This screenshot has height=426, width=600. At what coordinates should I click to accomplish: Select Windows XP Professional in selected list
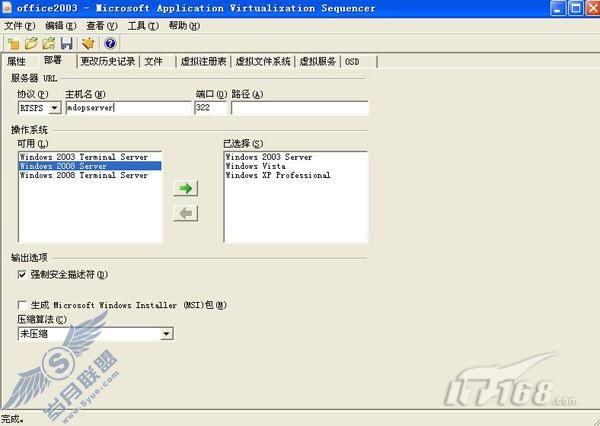coord(295,175)
